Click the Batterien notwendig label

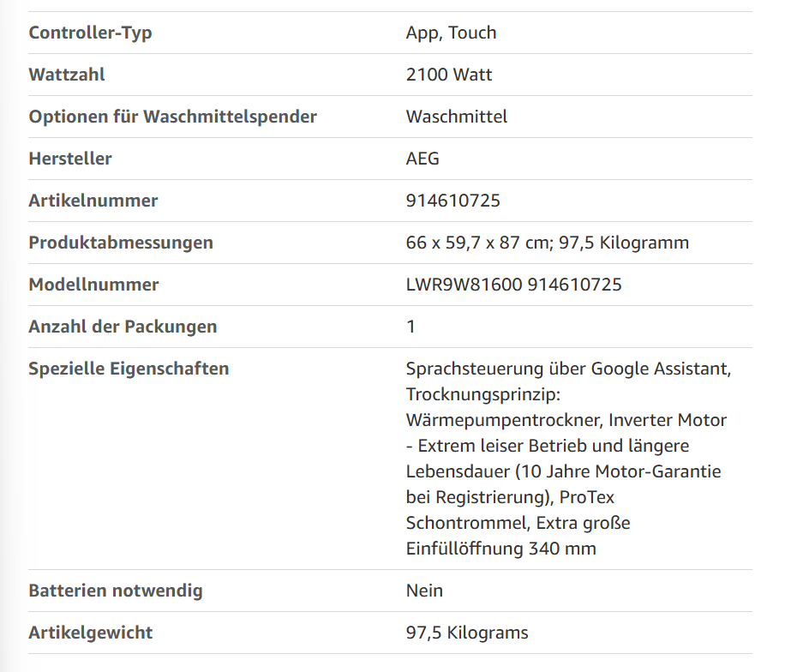[x=116, y=591]
